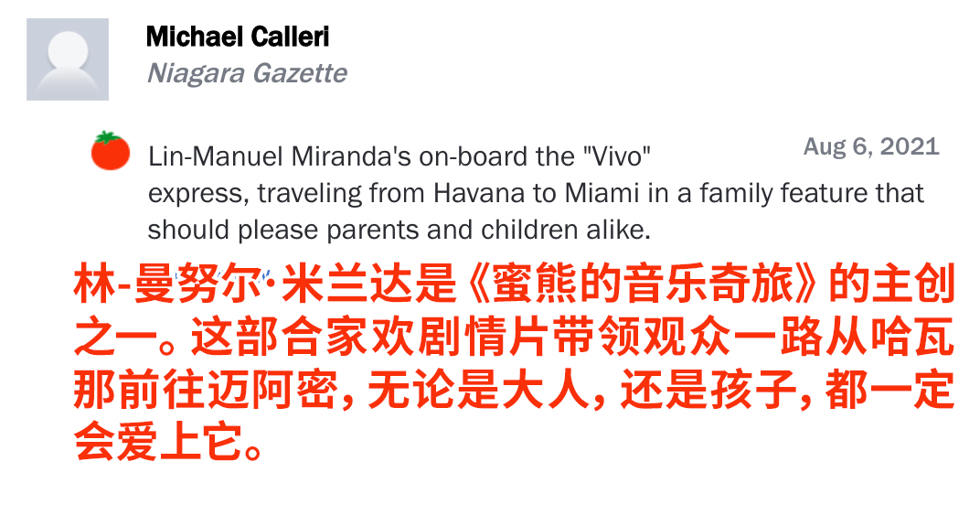Click the gray reviewer avatar placeholder

pyautogui.click(x=68, y=59)
